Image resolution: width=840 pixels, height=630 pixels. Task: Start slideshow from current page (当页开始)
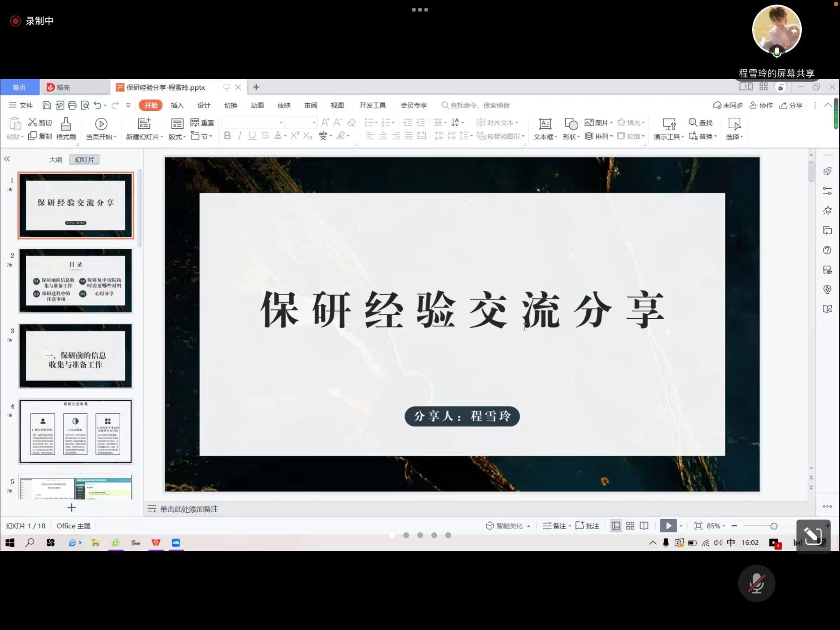pos(101,124)
